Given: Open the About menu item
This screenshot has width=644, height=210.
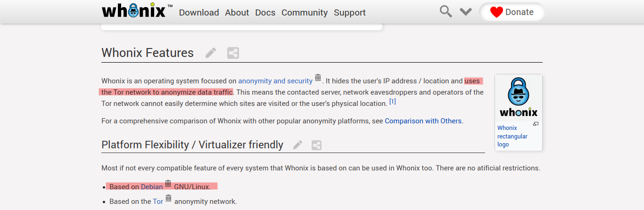Looking at the screenshot, I should (x=237, y=13).
